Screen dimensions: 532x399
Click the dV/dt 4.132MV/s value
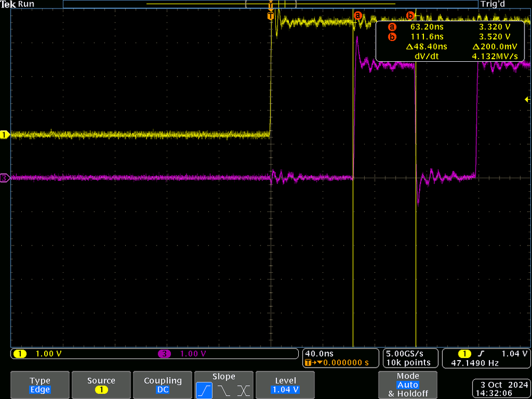(495, 56)
